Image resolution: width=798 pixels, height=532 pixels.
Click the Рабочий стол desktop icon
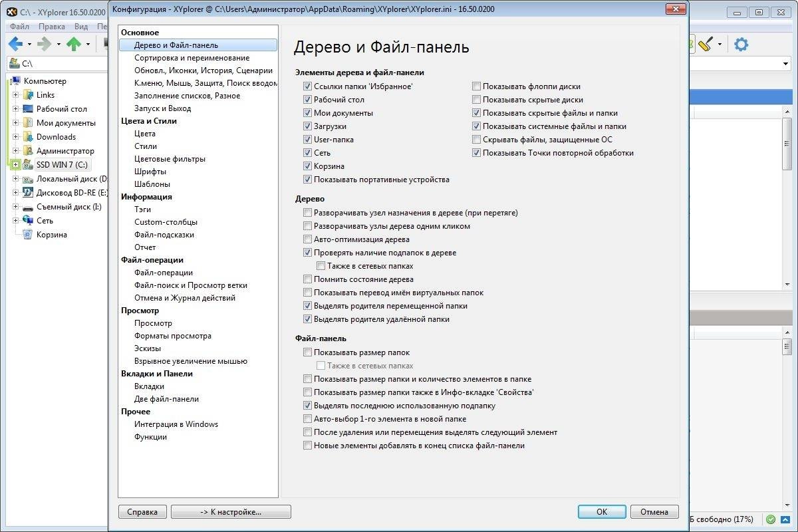tap(28, 109)
